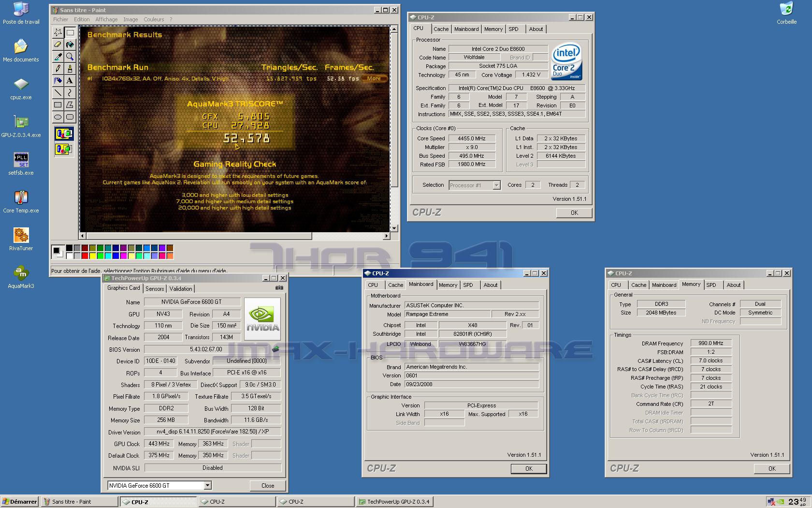812x508 pixels.
Task: Open the Core Temp.exe desktop icon
Action: (x=21, y=202)
